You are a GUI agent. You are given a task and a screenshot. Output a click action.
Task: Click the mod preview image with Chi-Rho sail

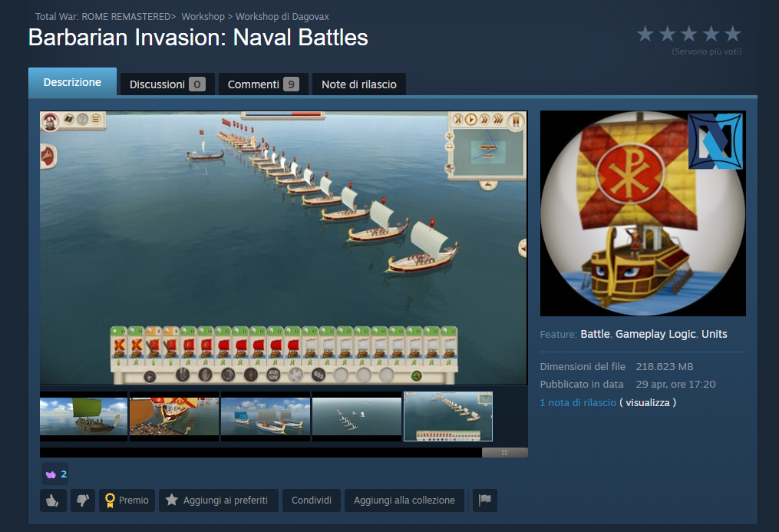643,213
